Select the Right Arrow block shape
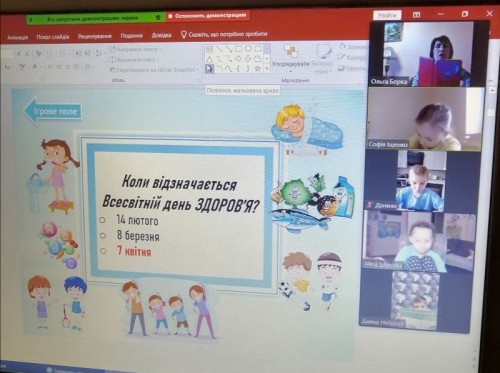Viewport: 500px width, 373px height. 238,59
